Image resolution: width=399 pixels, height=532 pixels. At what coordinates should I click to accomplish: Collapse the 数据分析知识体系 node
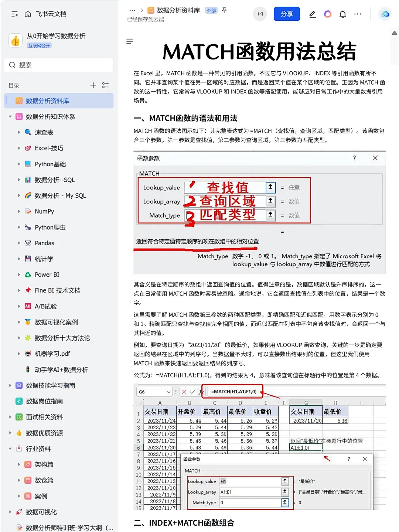pos(10,117)
